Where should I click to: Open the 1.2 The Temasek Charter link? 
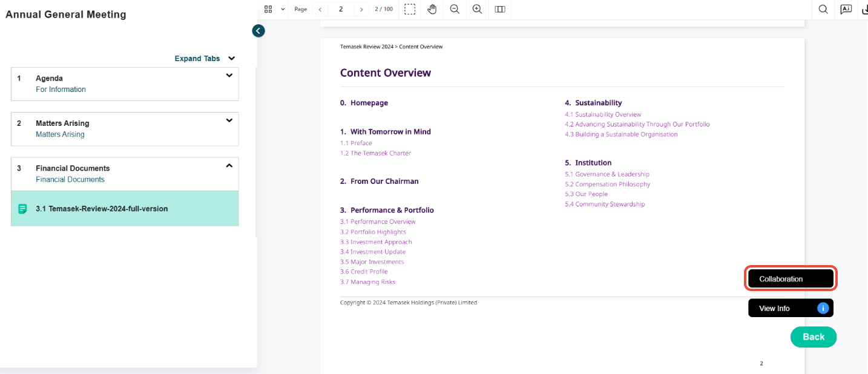tap(375, 153)
